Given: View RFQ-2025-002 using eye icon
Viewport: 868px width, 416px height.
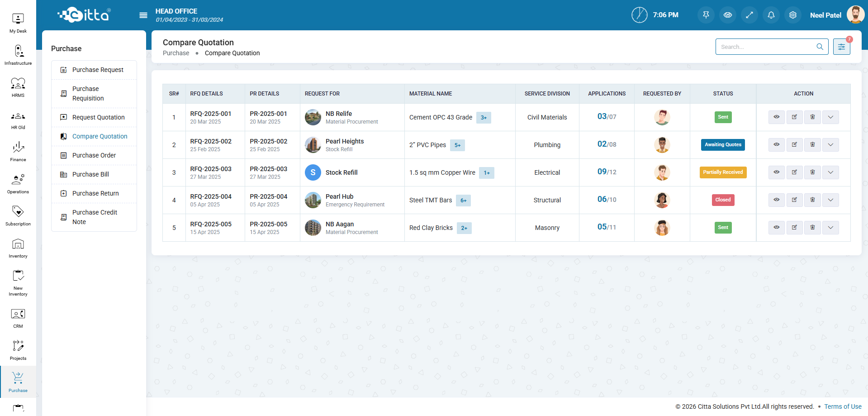Looking at the screenshot, I should pyautogui.click(x=776, y=145).
